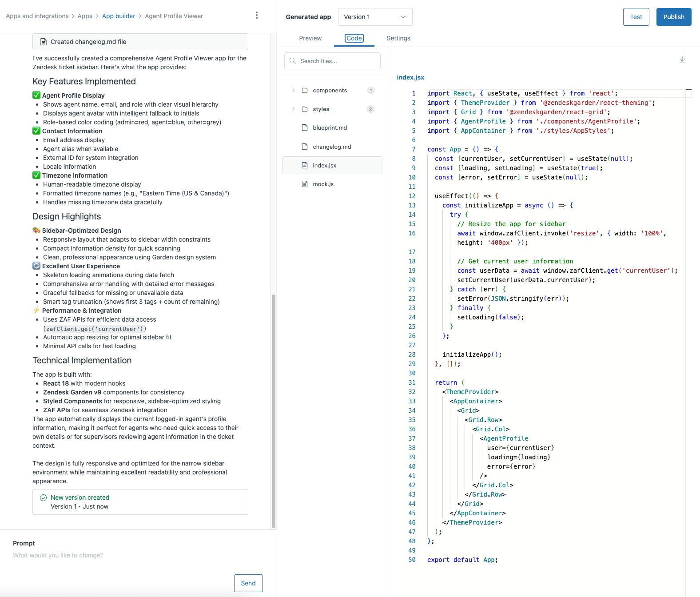Expand the components folder chevron
The image size is (700, 597).
293,91
